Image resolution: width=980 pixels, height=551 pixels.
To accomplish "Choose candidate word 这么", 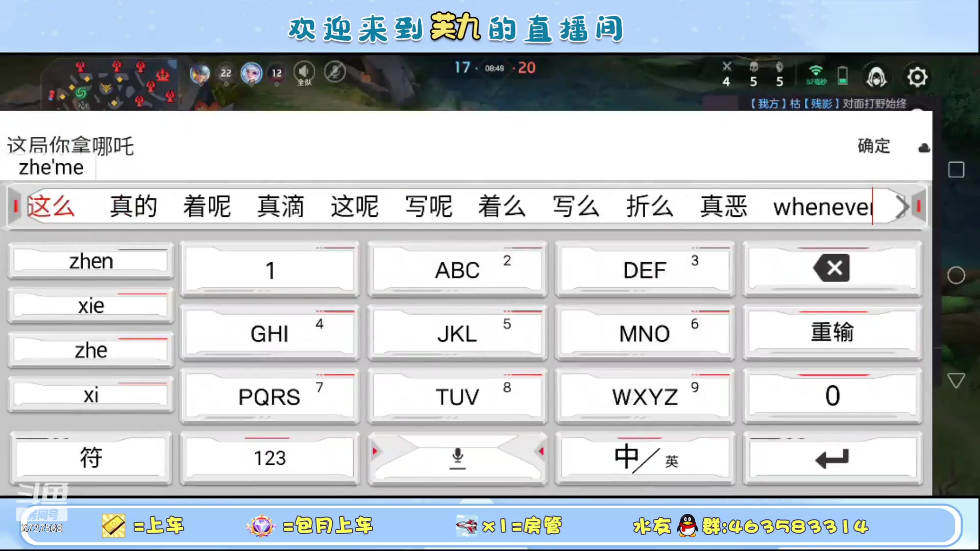I will (51, 207).
